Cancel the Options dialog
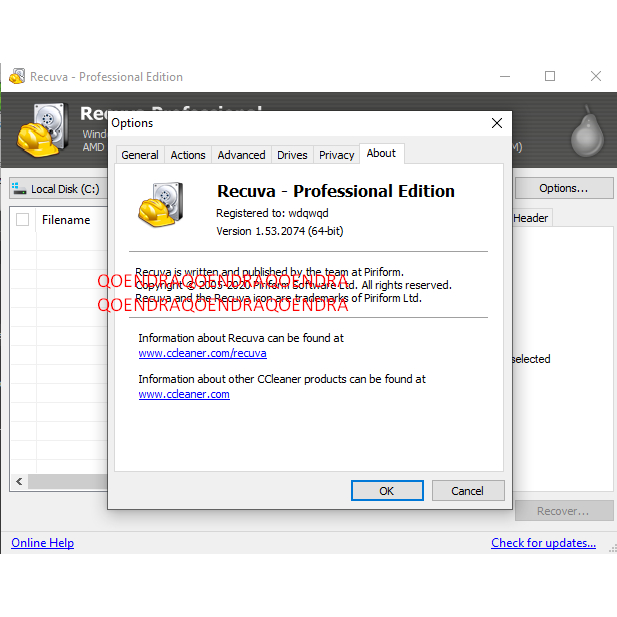The image size is (617, 617). coord(467,491)
